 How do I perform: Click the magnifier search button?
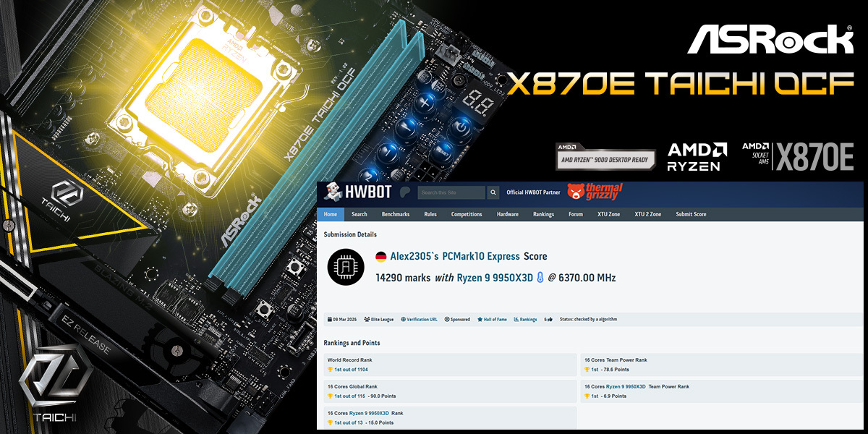click(493, 192)
